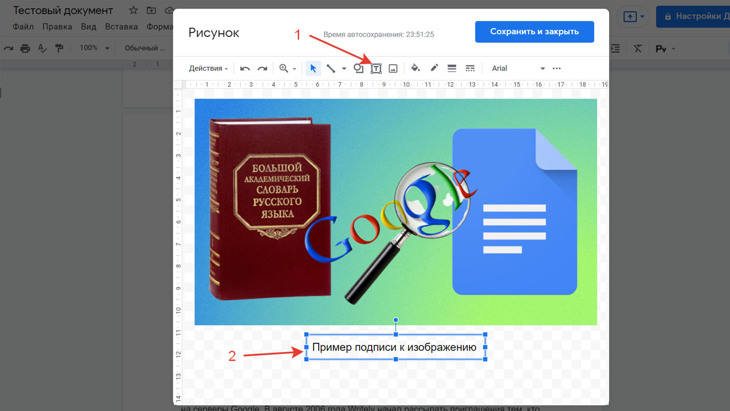730x411 pixels.
Task: Click the present-to-meeting upload icon
Action: (630, 17)
